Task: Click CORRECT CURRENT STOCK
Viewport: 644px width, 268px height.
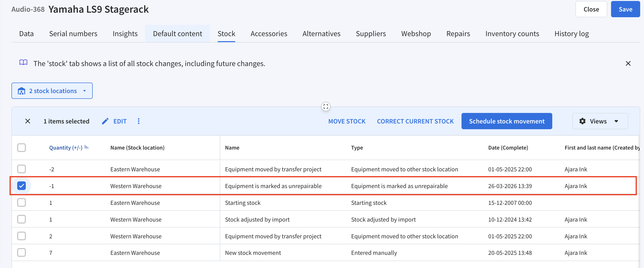Action: [x=415, y=121]
